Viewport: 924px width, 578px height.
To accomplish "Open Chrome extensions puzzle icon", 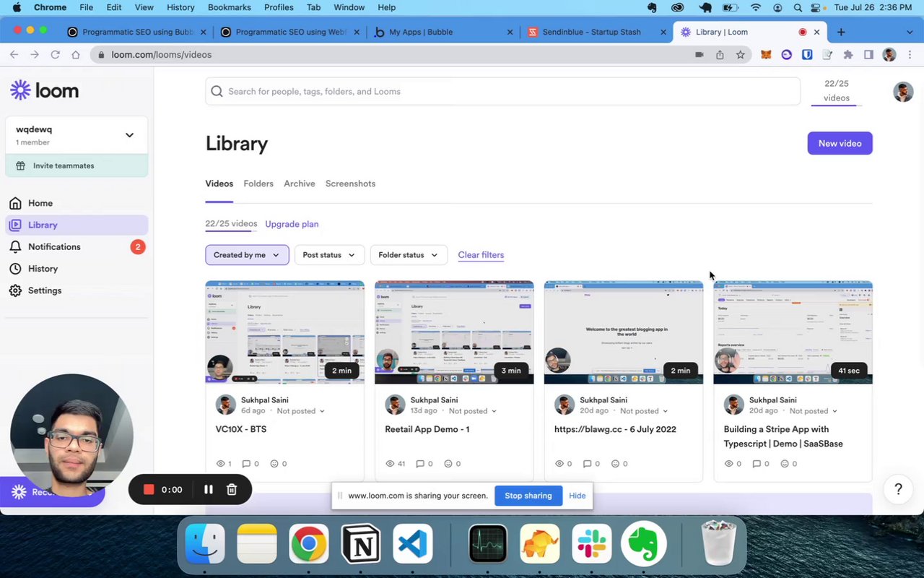I will point(848,54).
